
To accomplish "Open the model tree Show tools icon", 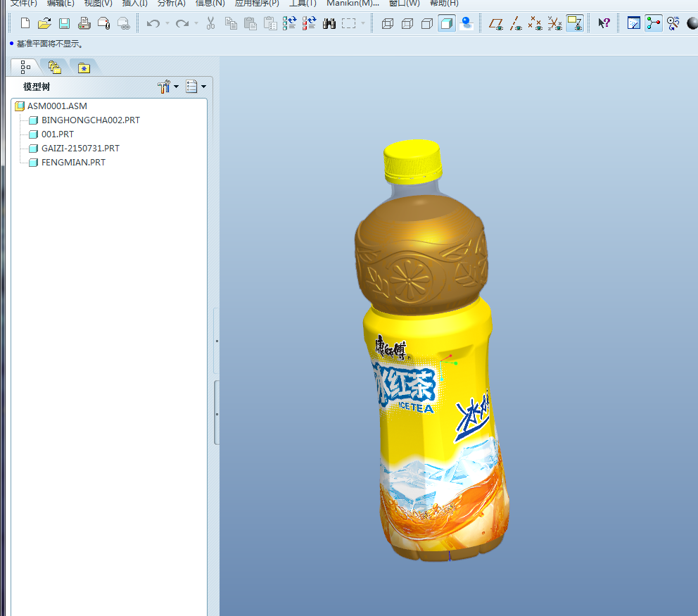I will pyautogui.click(x=164, y=87).
